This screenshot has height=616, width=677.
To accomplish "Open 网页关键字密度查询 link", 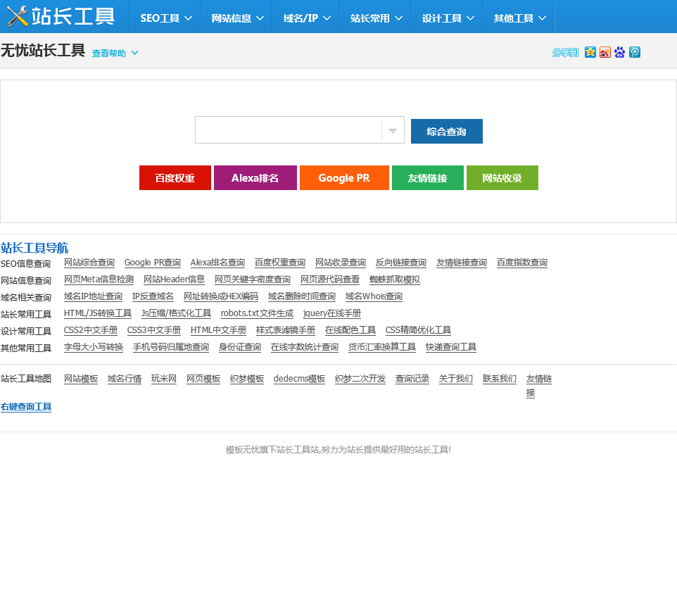I will (x=253, y=279).
